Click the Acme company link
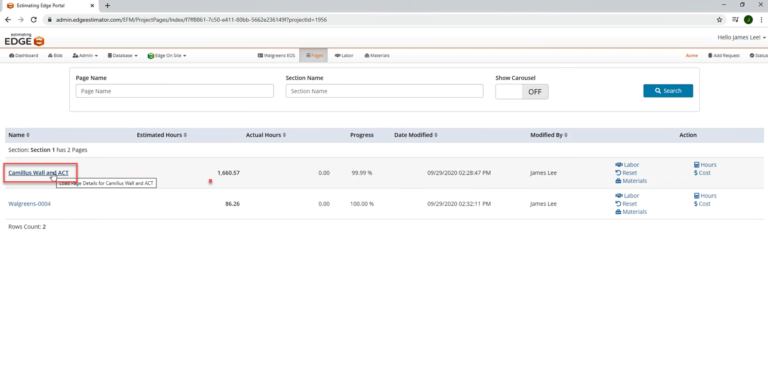The height and width of the screenshot is (365, 768). (x=692, y=56)
